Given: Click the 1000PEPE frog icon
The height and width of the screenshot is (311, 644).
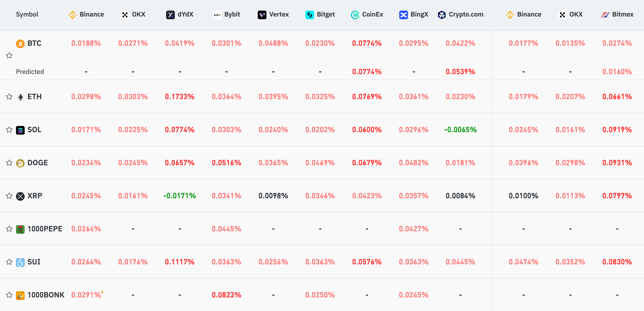Looking at the screenshot, I should pyautogui.click(x=20, y=229).
